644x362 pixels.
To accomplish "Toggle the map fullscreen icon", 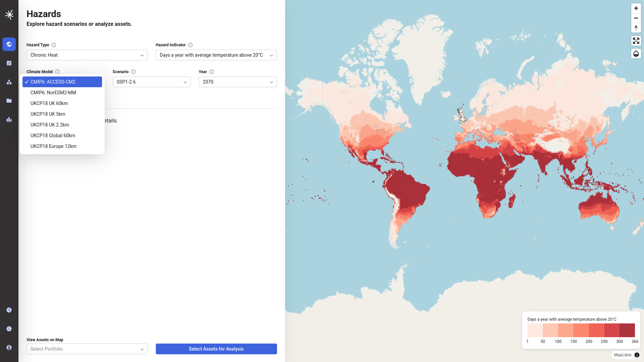I will coord(636,41).
